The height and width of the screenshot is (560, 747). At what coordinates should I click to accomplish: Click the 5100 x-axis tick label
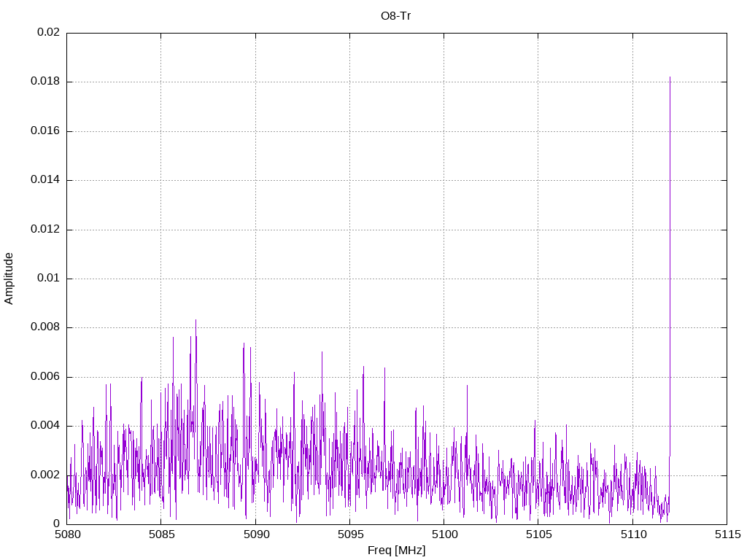click(444, 535)
